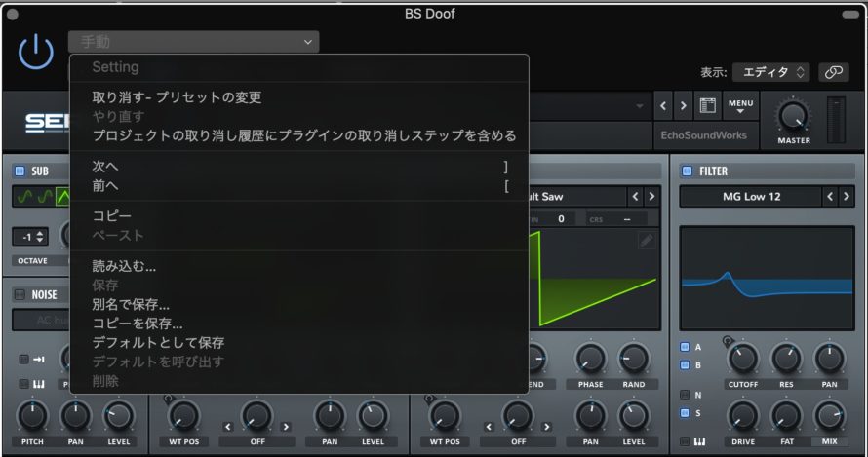Screen dimensions: 868x457
Task: Open the 手動 preset dropdown
Action: pyautogui.click(x=193, y=42)
